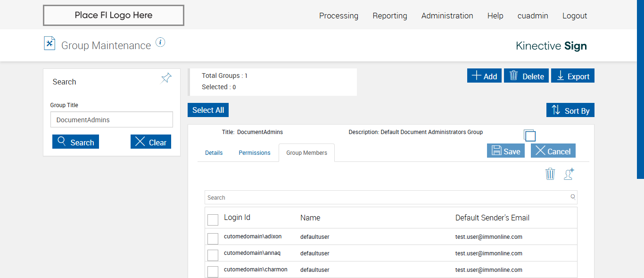644x278 pixels.
Task: Click the info icon beside Group Maintenance
Action: 160,42
